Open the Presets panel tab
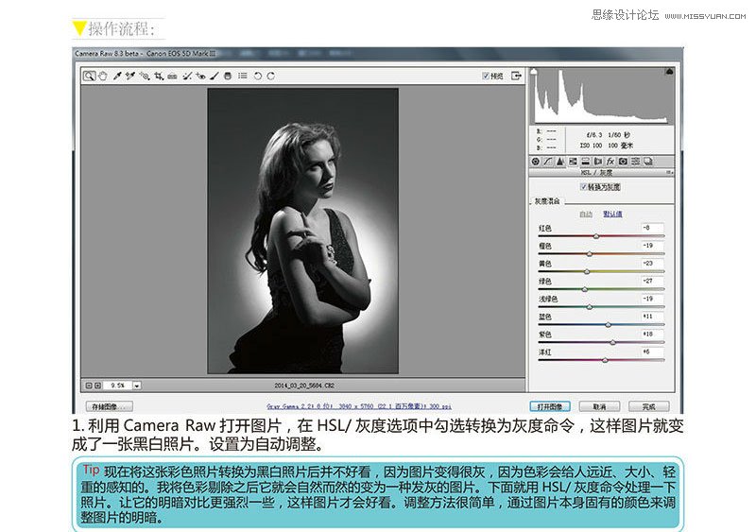The height and width of the screenshot is (532, 756). tap(635, 162)
